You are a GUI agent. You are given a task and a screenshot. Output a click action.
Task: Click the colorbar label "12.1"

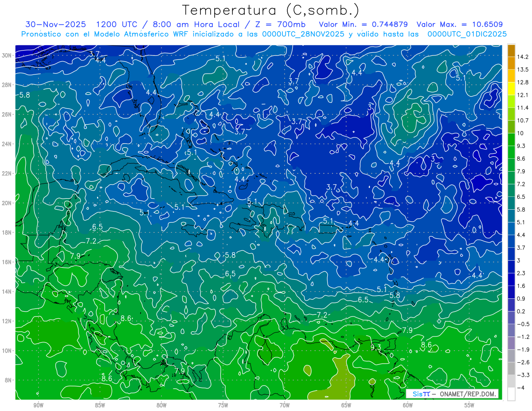522,95
